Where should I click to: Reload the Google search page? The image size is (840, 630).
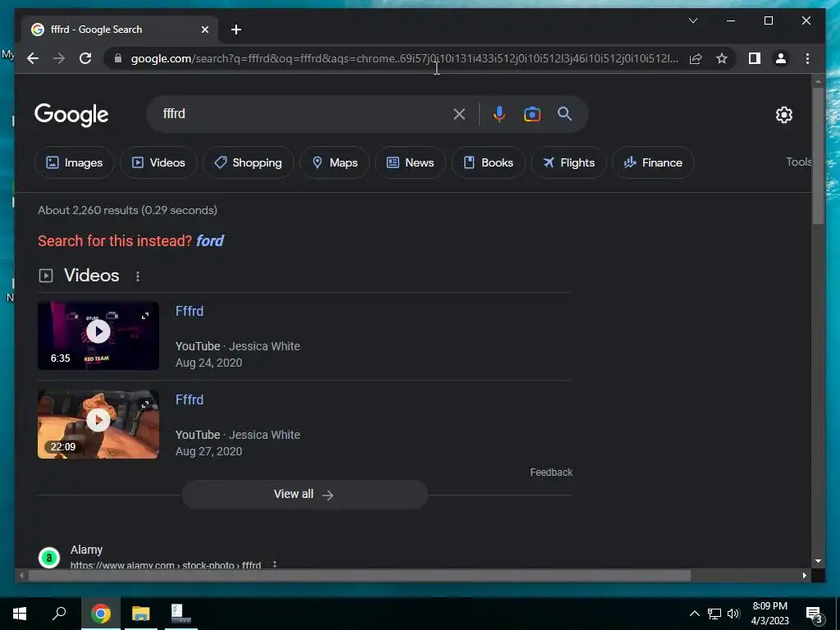click(85, 58)
